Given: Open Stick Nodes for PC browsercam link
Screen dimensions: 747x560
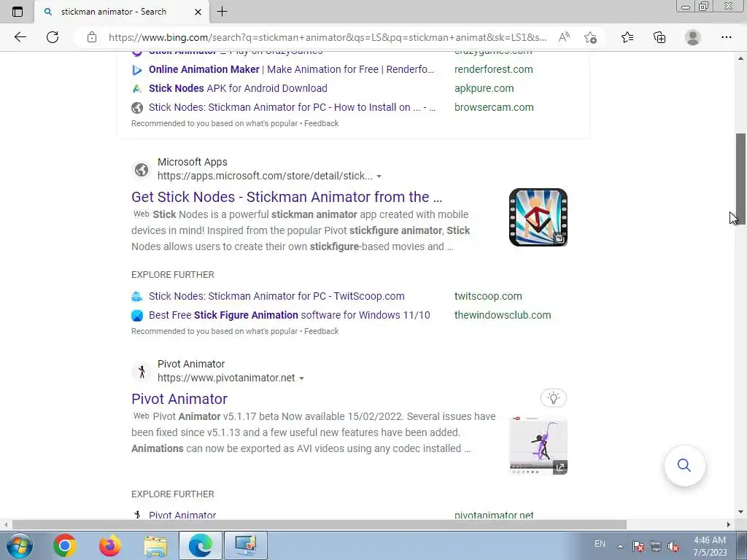Looking at the screenshot, I should coord(292,108).
